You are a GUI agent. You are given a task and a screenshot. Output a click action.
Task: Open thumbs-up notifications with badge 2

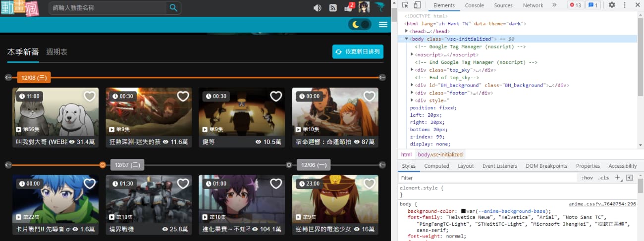click(x=349, y=7)
